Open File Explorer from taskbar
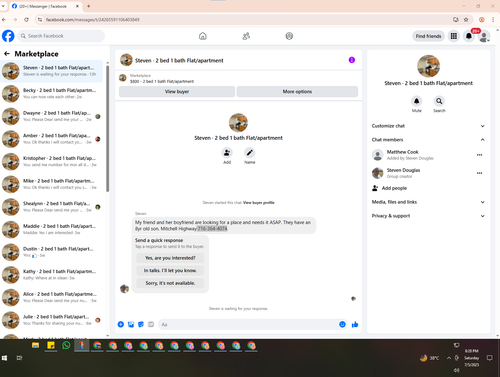The width and height of the screenshot is (500, 377). click(35, 345)
